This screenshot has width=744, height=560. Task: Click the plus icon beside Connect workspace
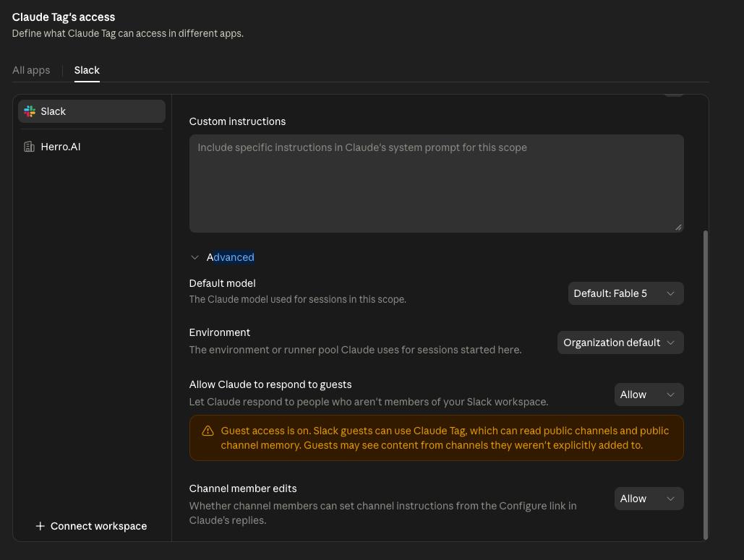click(40, 526)
